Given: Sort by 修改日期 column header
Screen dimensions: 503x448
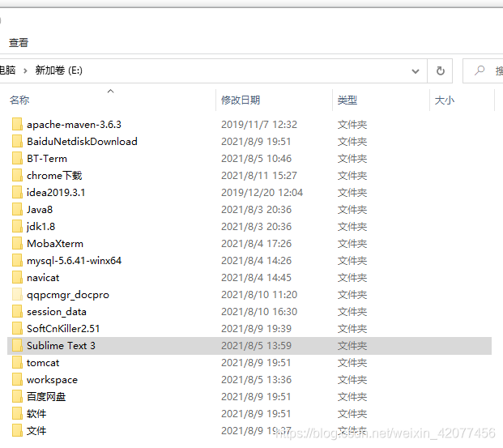Looking at the screenshot, I should click(241, 100).
